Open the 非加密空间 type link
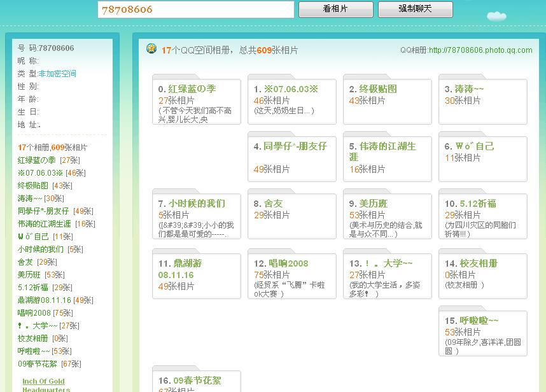The width and height of the screenshot is (546, 392). coord(57,74)
